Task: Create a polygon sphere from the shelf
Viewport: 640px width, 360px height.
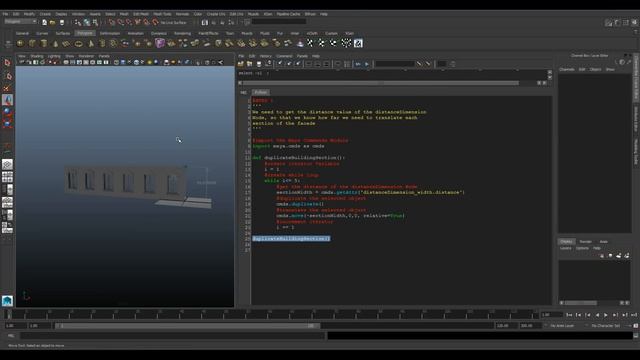Action: (x=20, y=43)
